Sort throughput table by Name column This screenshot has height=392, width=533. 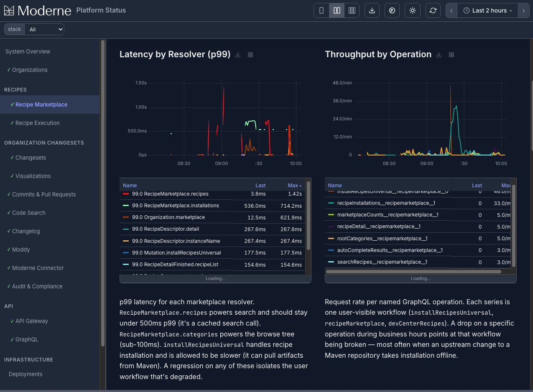335,185
